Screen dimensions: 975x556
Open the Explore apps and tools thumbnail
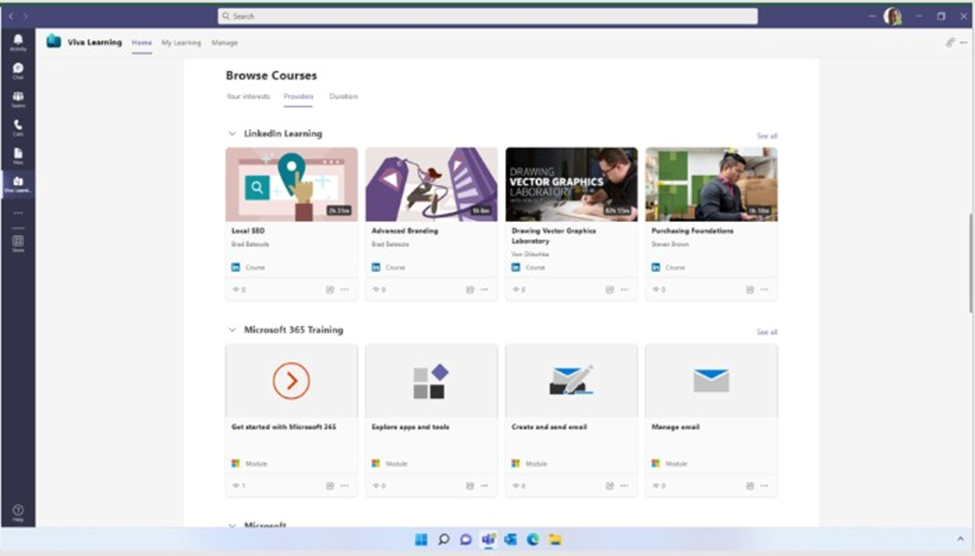(432, 381)
